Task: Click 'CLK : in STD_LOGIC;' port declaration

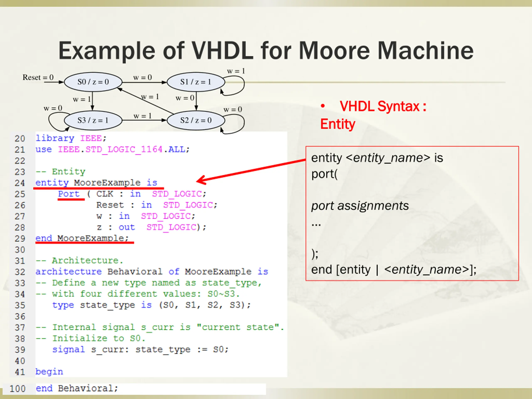Action: coord(151,194)
